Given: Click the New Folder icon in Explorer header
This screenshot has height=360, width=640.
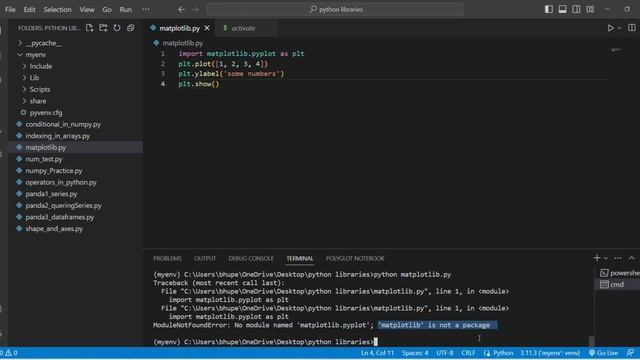Looking at the screenshot, I should 103,28.
